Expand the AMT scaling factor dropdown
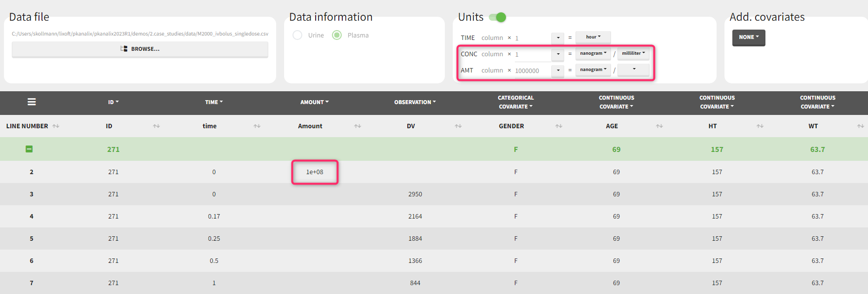The width and height of the screenshot is (868, 294). [x=558, y=71]
